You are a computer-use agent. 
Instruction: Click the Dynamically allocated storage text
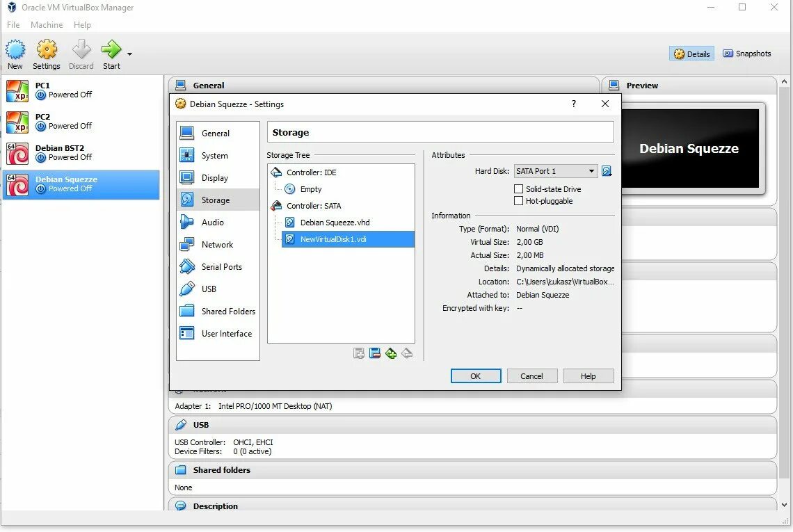pos(566,268)
